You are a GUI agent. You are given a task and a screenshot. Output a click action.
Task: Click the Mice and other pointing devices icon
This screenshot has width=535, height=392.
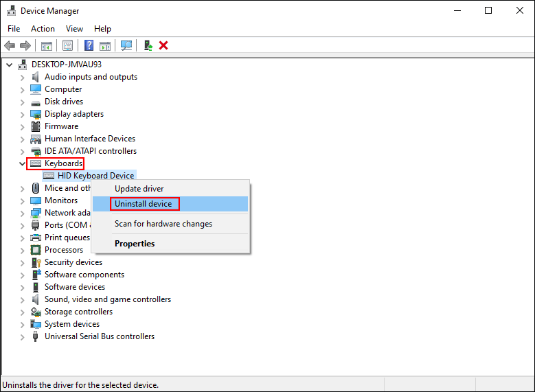[x=36, y=188]
